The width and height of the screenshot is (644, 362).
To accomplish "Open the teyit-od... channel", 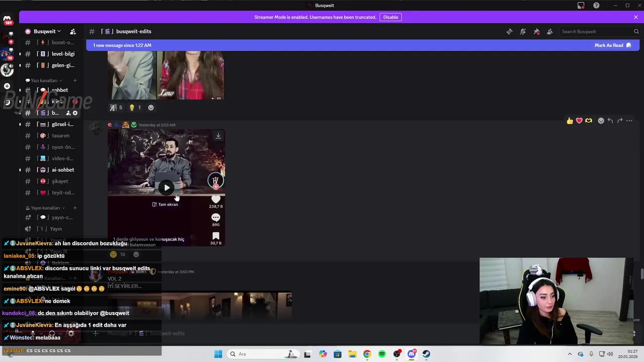I will pyautogui.click(x=51, y=193).
